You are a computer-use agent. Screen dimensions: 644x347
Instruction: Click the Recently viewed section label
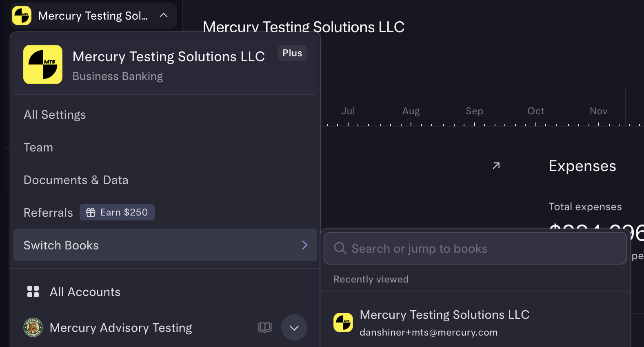coord(371,279)
